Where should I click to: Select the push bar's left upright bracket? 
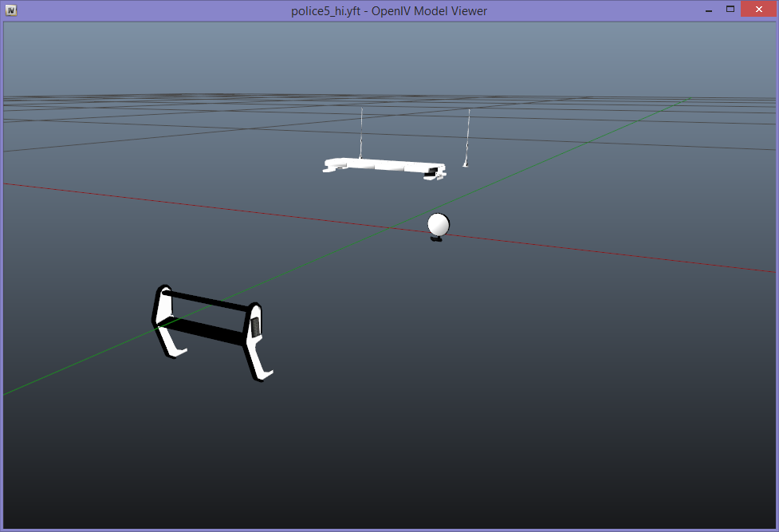click(165, 319)
